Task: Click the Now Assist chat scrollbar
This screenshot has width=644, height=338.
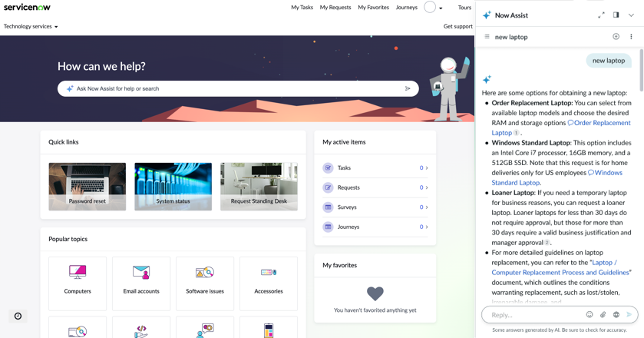Action: [641, 71]
